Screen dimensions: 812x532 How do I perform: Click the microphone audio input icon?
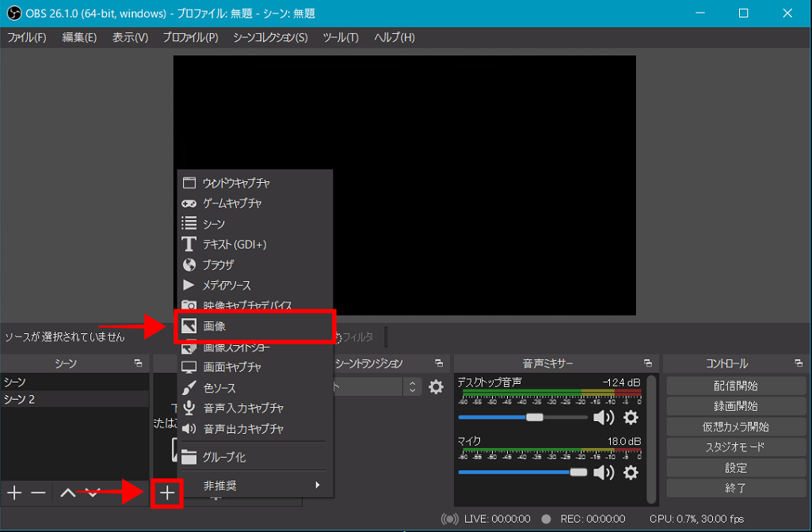189,408
